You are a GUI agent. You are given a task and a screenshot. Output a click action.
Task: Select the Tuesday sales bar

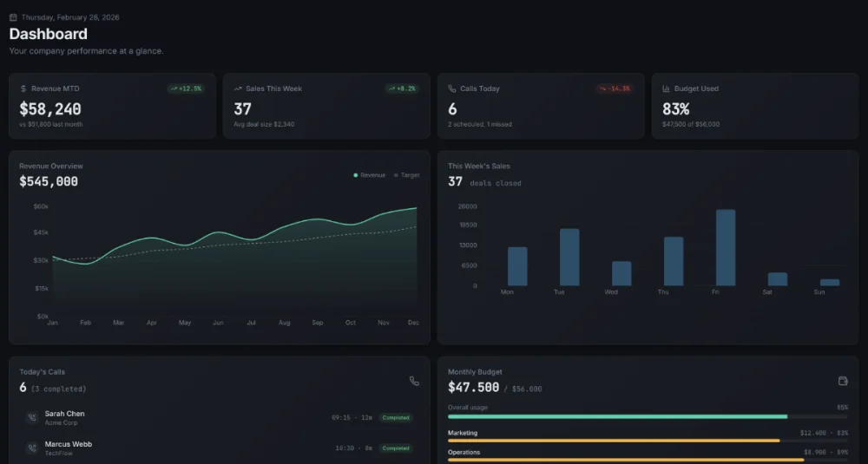coord(569,258)
